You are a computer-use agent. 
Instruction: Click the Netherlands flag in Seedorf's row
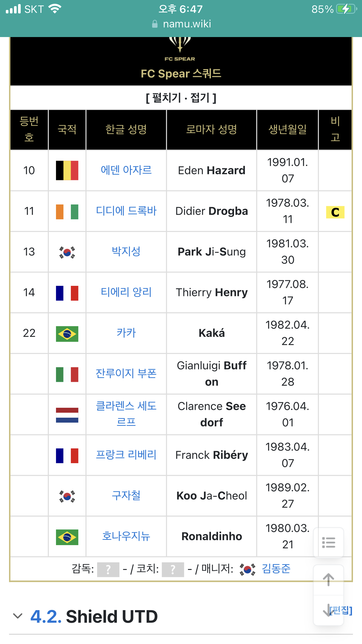coord(67,415)
